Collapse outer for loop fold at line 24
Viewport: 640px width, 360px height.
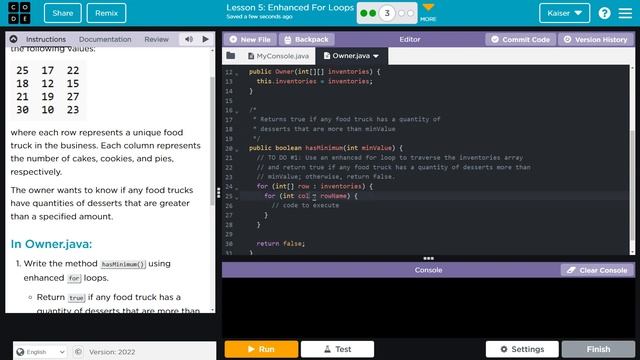(237, 188)
